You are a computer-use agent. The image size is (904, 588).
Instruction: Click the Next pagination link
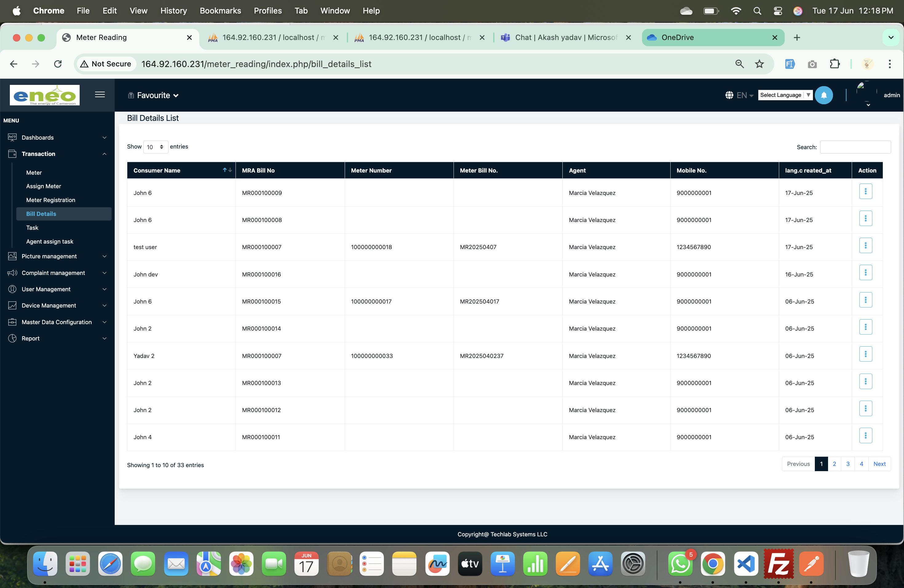click(x=879, y=464)
